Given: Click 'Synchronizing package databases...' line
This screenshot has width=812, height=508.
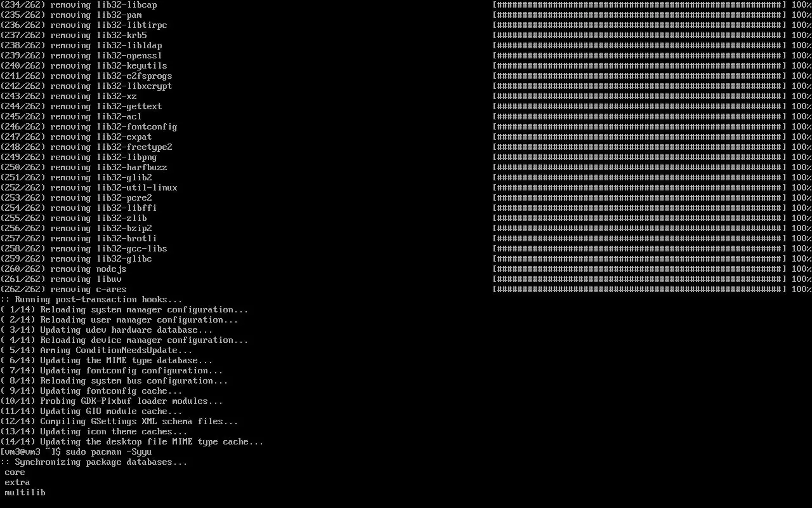Looking at the screenshot, I should (x=94, y=462).
